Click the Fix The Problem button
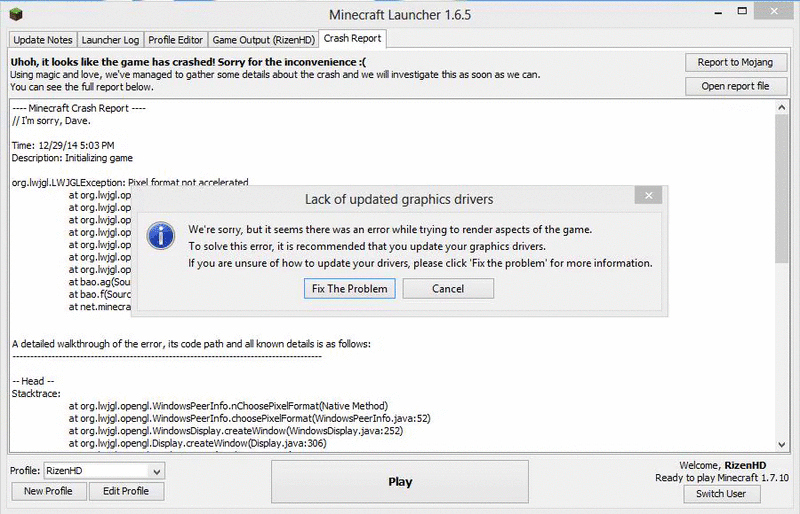 tap(349, 289)
